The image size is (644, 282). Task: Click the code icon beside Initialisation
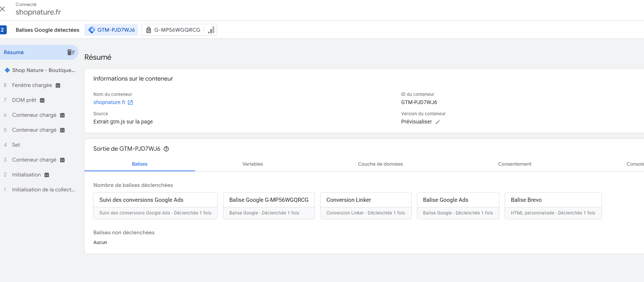coord(47,175)
